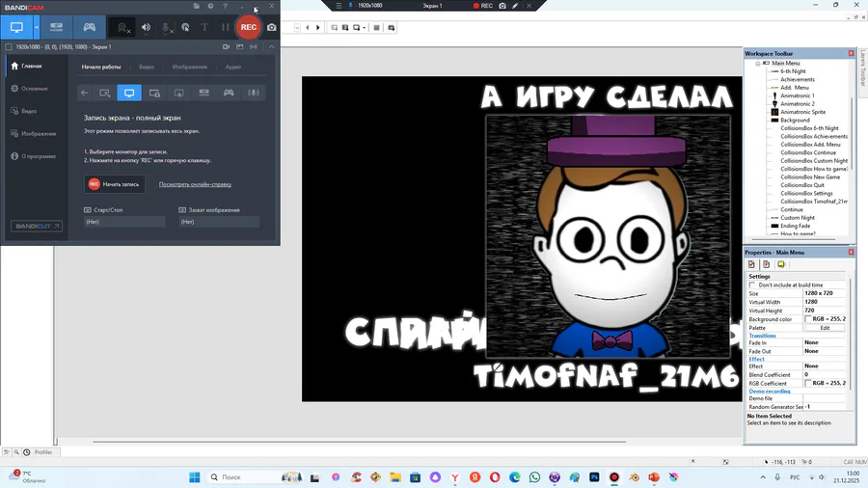This screenshot has width=868, height=488.
Task: Switch to the Аудио top tab
Action: coord(233,67)
